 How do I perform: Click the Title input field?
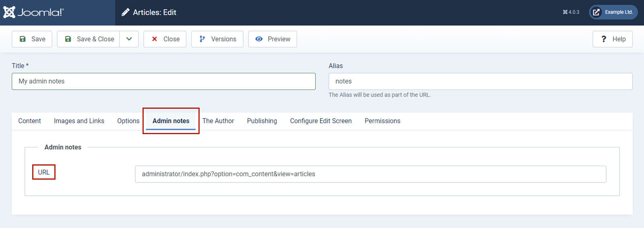coord(163,81)
